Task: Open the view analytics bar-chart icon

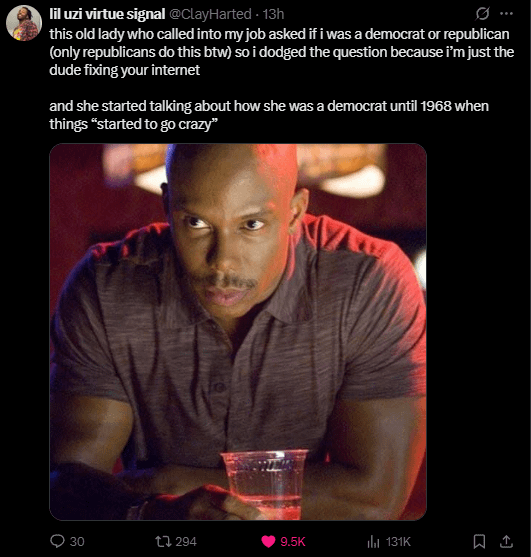Action: click(x=373, y=542)
